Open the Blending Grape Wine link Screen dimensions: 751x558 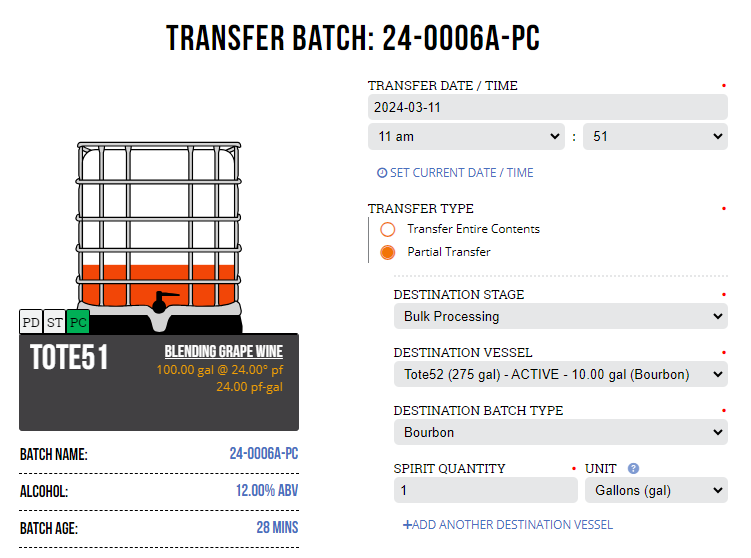tap(224, 352)
